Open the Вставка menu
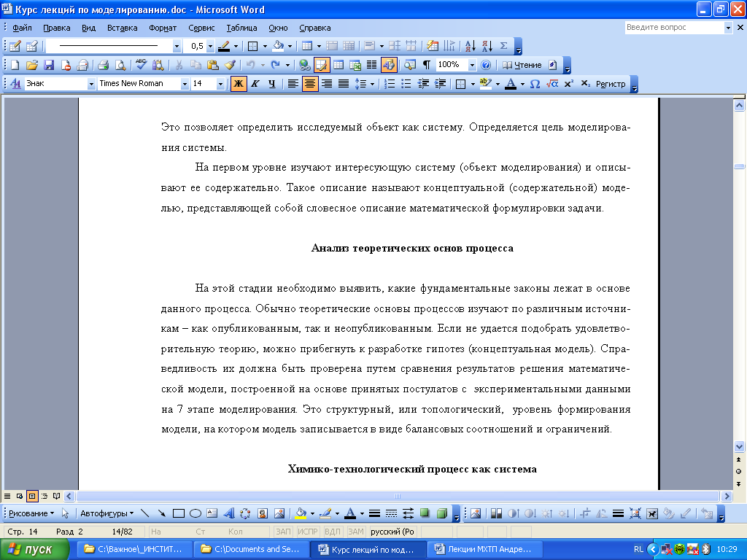Screen dimensions: 747x560 point(122,28)
